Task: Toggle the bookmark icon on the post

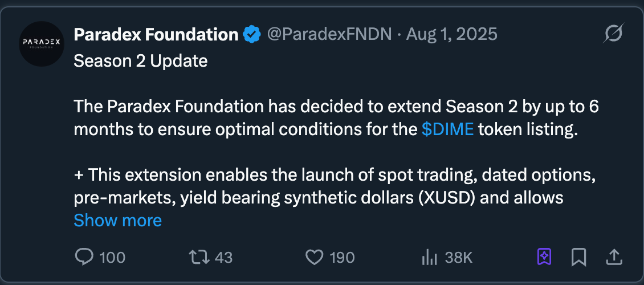Action: [578, 258]
